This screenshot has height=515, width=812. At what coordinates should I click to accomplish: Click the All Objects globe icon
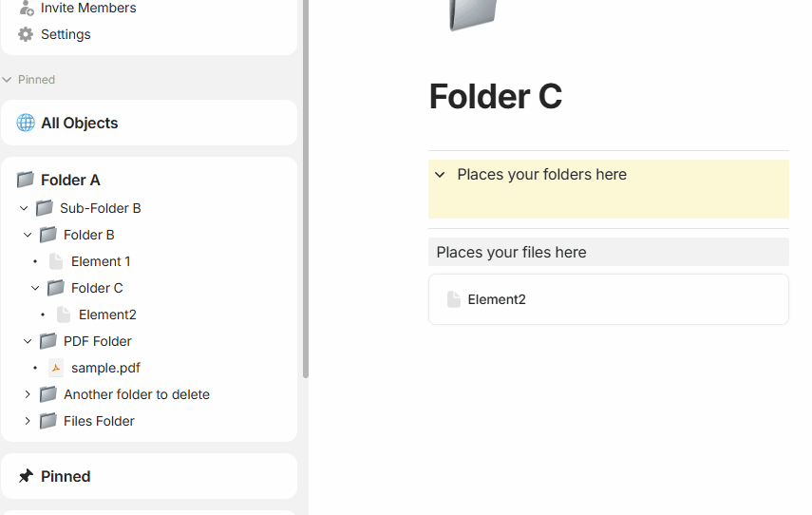(x=26, y=123)
